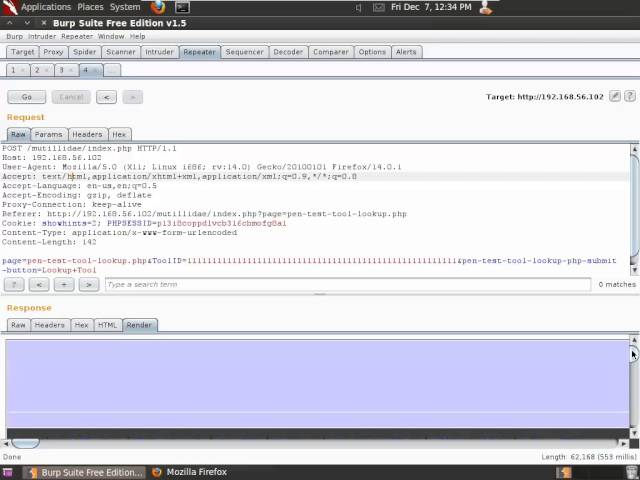Switch to the Spider tab
640x480 pixels.
pyautogui.click(x=84, y=52)
